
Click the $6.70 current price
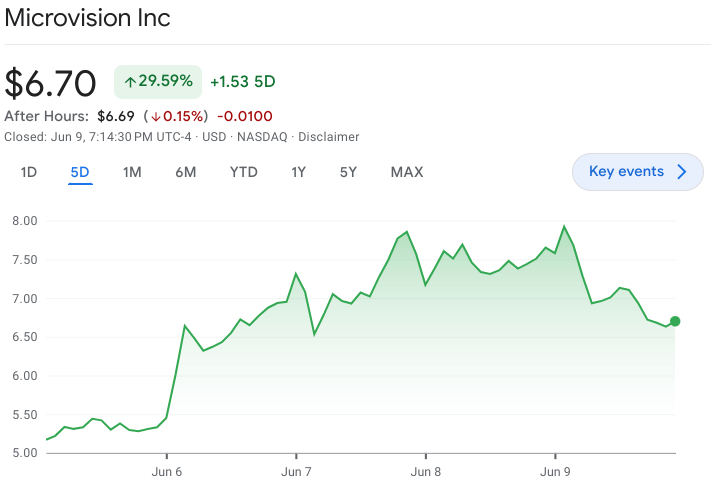tap(51, 83)
